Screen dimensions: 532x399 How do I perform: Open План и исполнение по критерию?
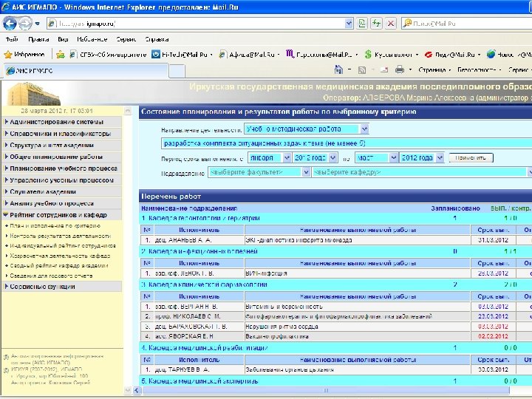tap(55, 225)
